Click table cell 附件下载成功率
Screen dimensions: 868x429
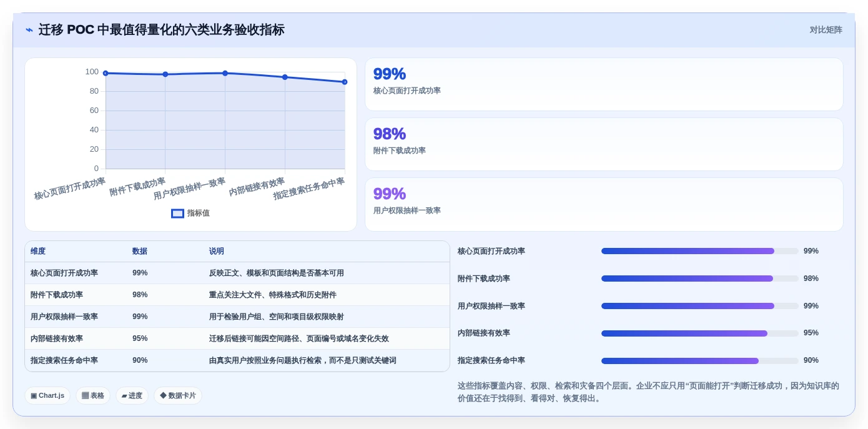pos(57,295)
